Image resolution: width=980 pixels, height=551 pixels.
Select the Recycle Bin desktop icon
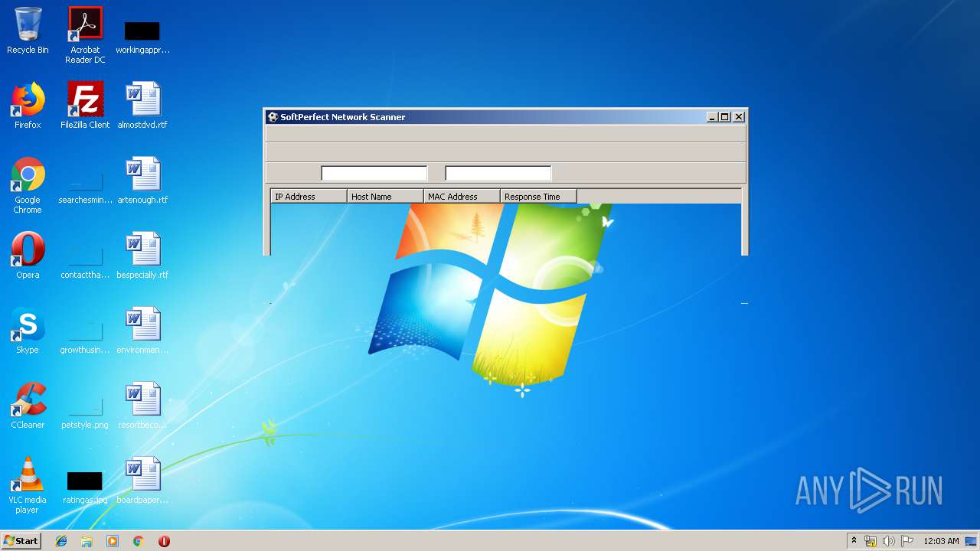click(x=28, y=31)
